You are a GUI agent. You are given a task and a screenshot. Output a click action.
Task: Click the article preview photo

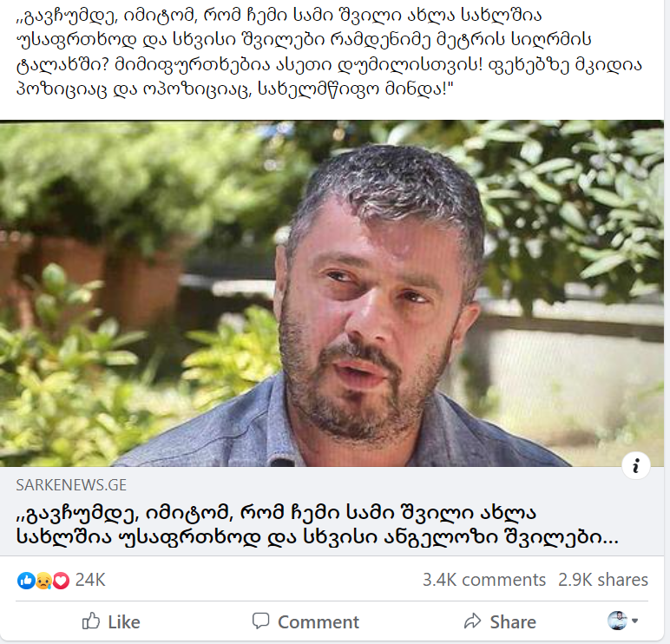[332, 293]
